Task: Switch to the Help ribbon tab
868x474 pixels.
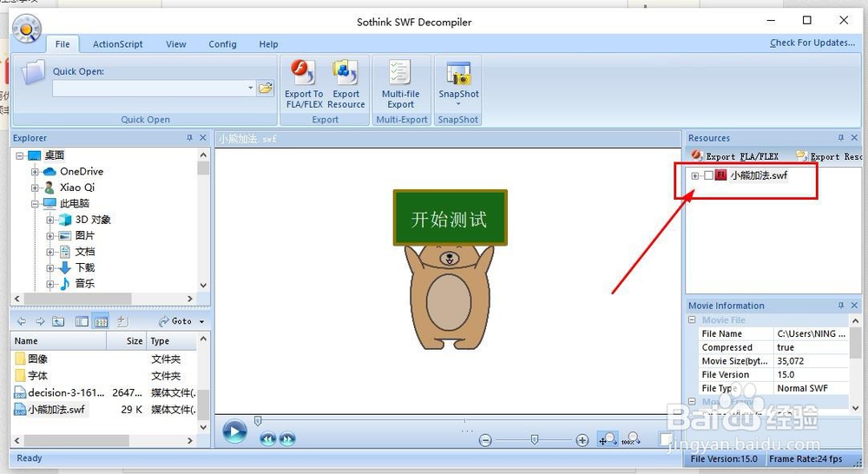Action: click(268, 44)
